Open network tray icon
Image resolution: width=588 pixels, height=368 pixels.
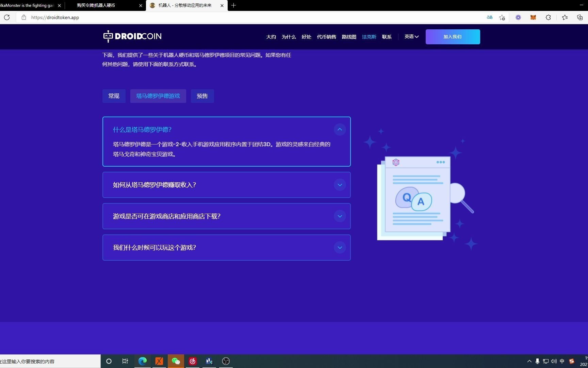point(545,361)
